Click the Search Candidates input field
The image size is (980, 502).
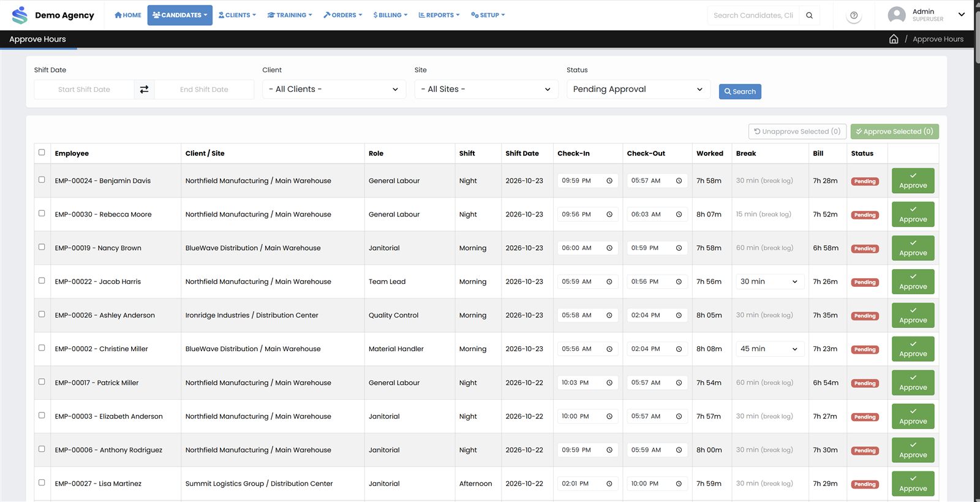pos(753,15)
